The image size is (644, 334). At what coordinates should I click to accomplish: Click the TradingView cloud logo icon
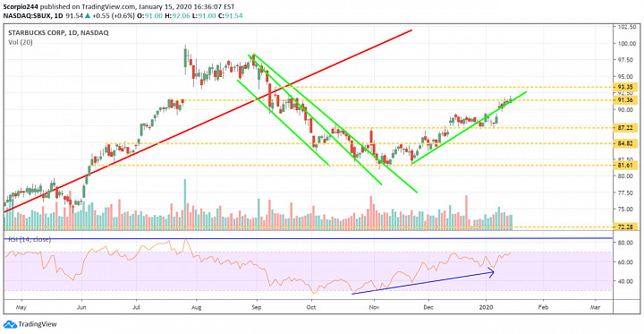[10, 324]
